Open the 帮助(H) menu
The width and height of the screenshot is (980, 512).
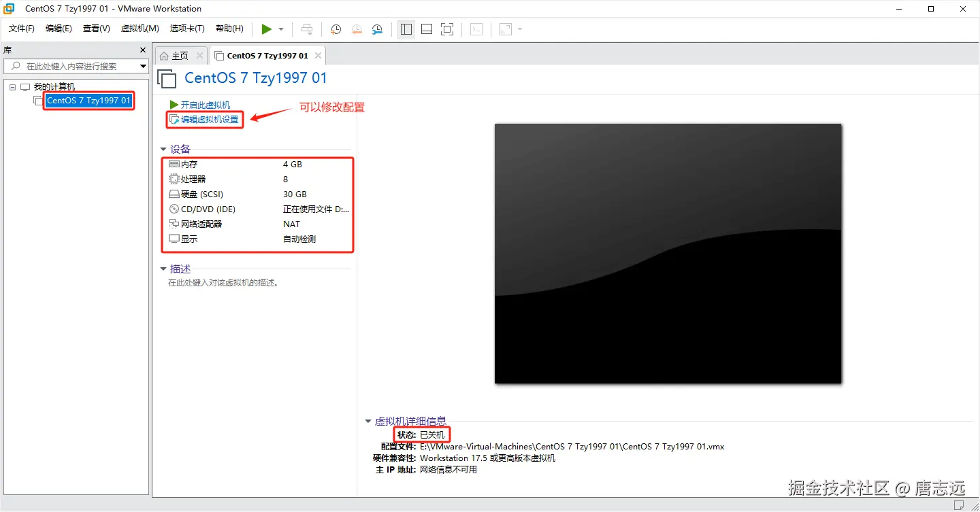coord(229,29)
